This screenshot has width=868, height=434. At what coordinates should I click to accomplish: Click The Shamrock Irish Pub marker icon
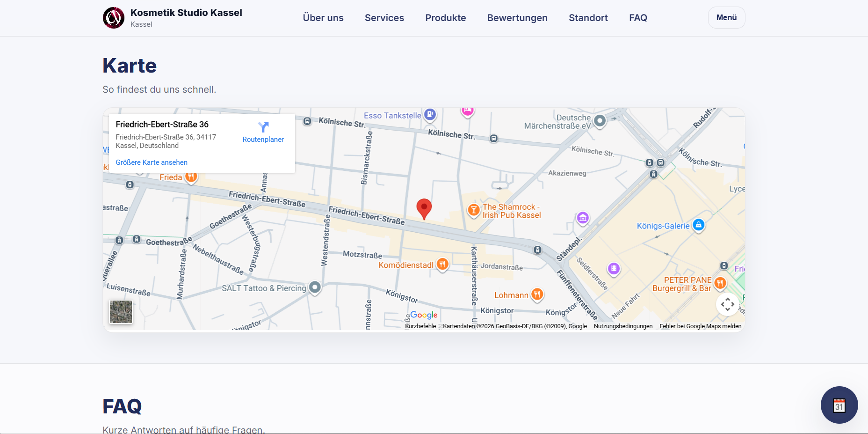pos(474,210)
